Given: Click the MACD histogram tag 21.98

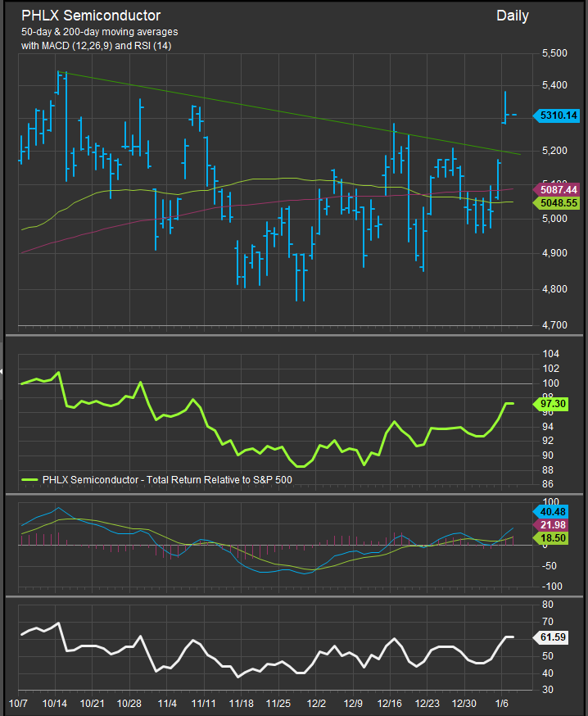Looking at the screenshot, I should (x=550, y=525).
